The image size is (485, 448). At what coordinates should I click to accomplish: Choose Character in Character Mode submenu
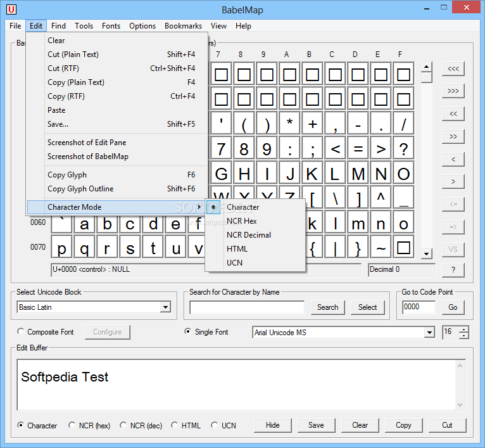point(255,207)
